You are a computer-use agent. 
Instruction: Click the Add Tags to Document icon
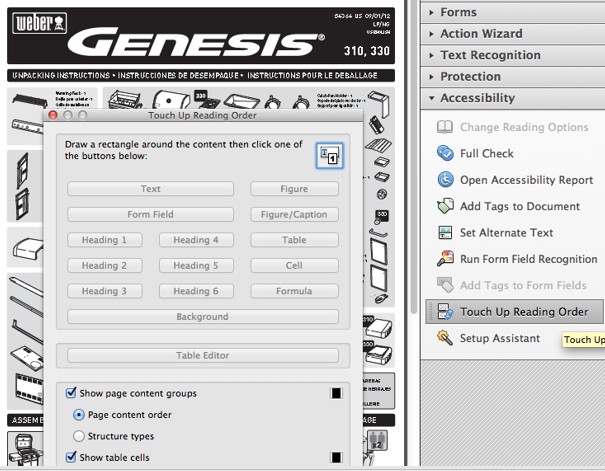(445, 206)
